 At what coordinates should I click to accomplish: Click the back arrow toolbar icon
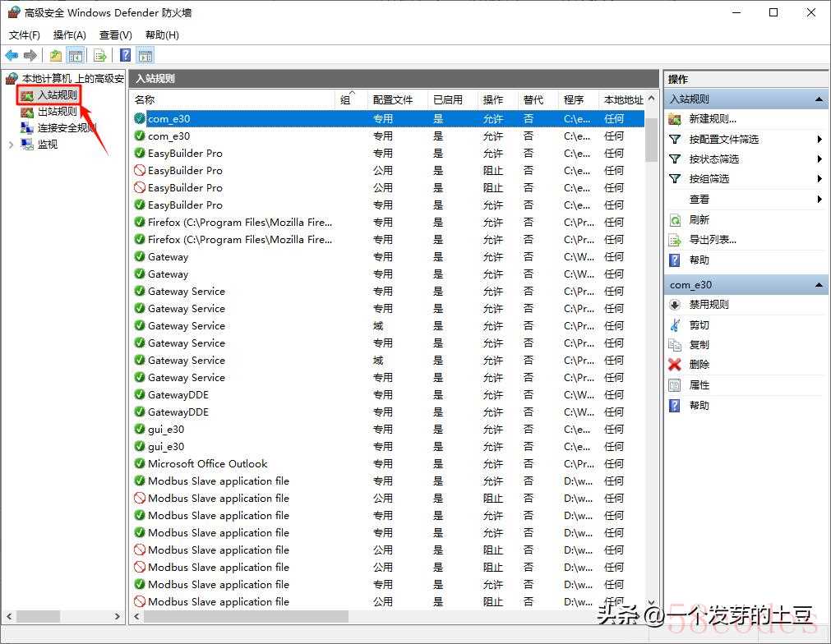(x=12, y=56)
